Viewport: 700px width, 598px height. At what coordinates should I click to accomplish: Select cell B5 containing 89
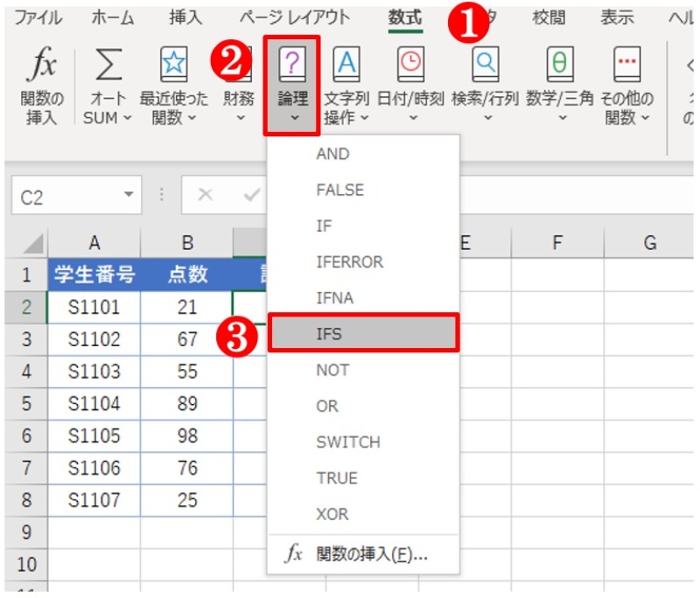[x=186, y=403]
